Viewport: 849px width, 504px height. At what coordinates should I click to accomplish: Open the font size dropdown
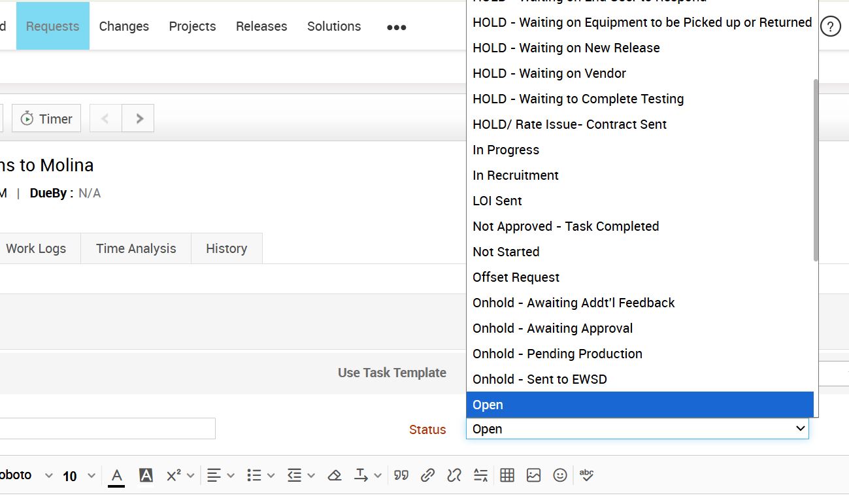79,476
